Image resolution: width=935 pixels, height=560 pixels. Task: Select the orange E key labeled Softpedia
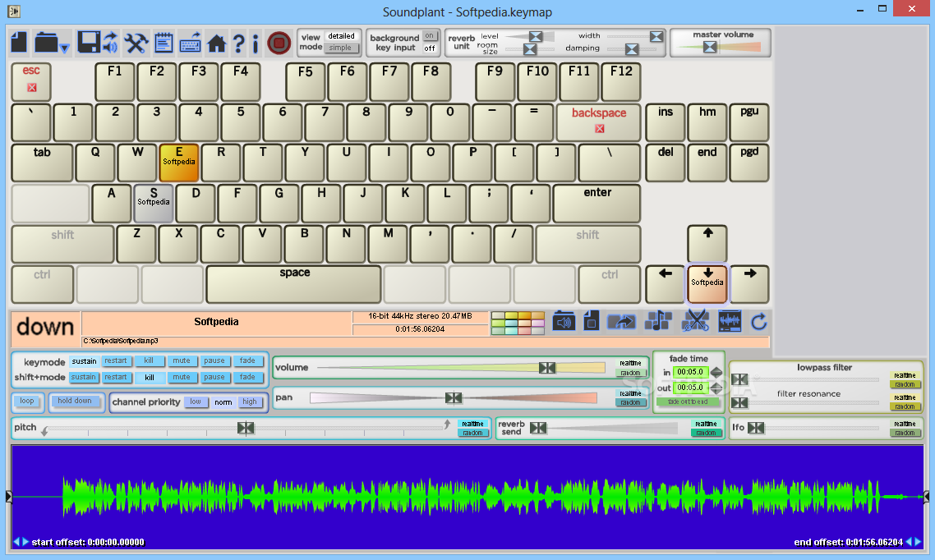click(x=179, y=162)
